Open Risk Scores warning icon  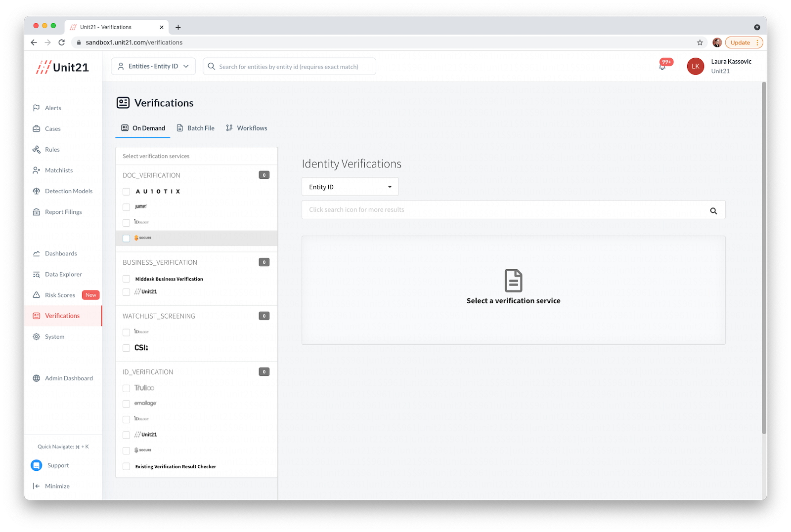click(37, 295)
